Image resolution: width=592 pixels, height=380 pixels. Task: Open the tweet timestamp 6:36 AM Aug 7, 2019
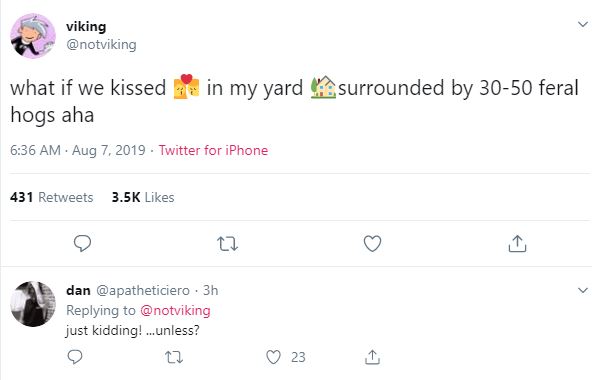click(78, 150)
